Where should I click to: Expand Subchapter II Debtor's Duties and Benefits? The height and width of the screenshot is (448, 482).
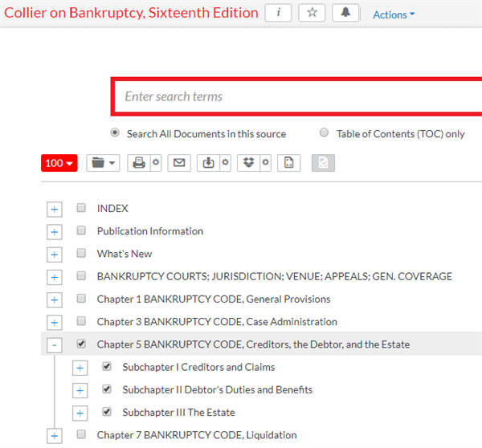pyautogui.click(x=80, y=391)
